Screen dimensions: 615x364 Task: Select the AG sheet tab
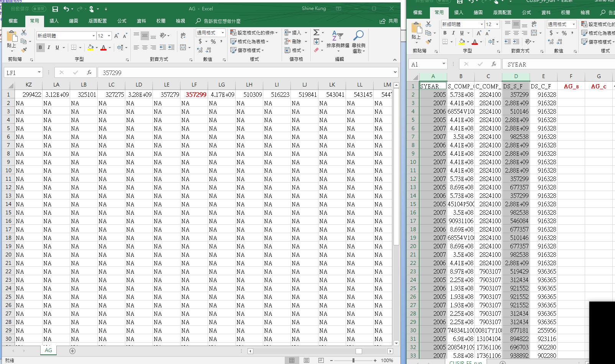[48, 350]
